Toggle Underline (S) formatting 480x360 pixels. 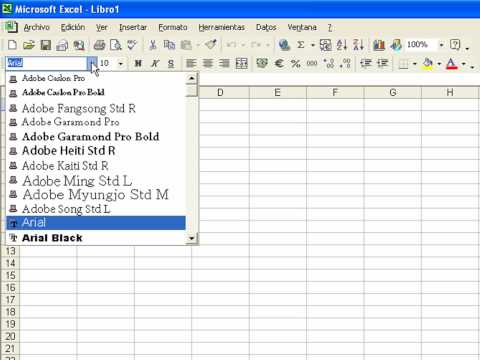click(x=171, y=63)
